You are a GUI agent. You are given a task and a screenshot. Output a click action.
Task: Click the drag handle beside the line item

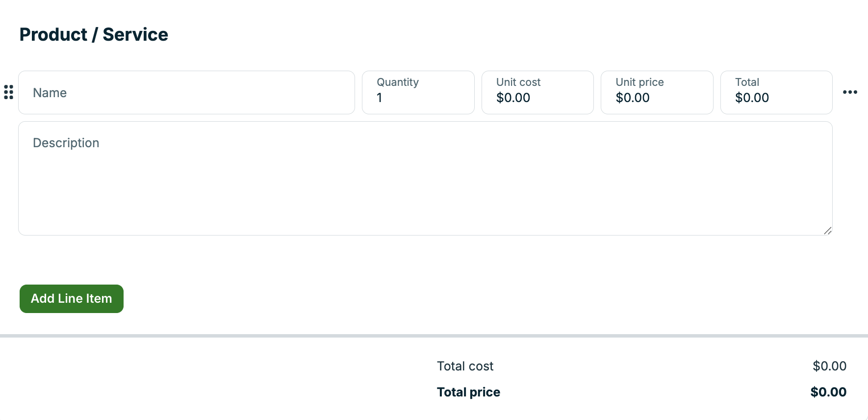pyautogui.click(x=7, y=92)
